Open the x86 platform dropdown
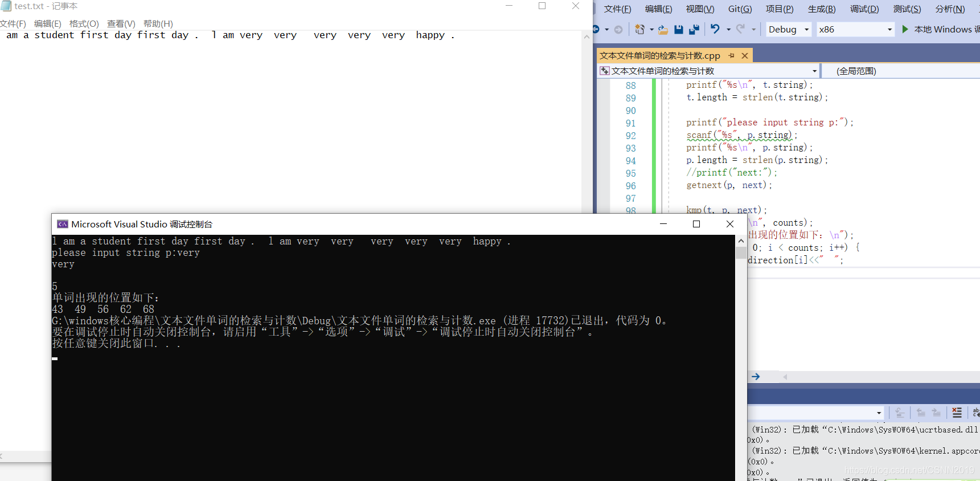The width and height of the screenshot is (980, 481). pos(855,29)
